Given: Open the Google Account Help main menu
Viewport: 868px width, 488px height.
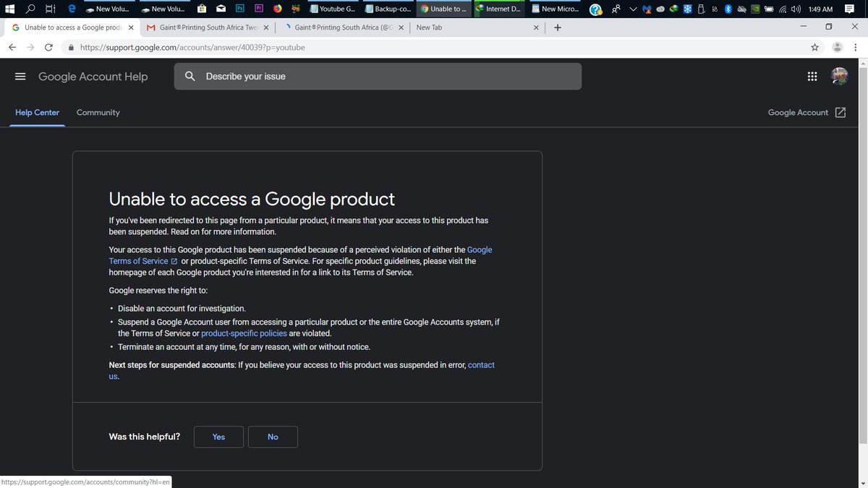Looking at the screenshot, I should click(x=20, y=77).
